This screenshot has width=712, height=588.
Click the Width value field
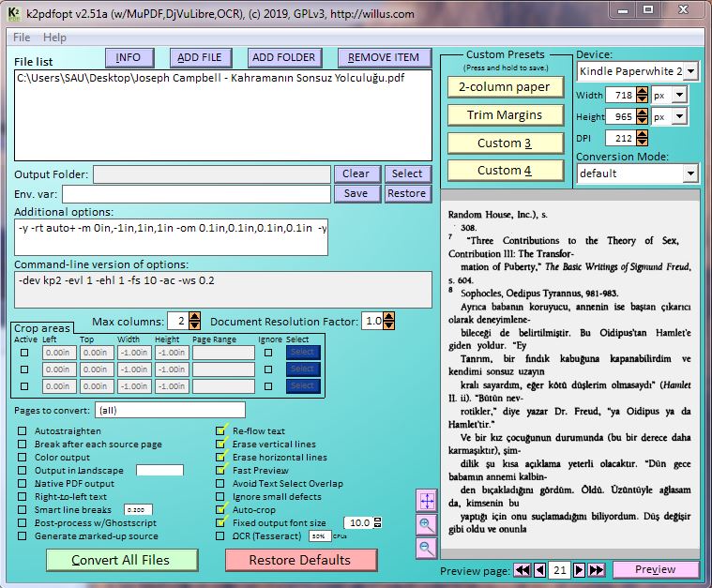[621, 95]
